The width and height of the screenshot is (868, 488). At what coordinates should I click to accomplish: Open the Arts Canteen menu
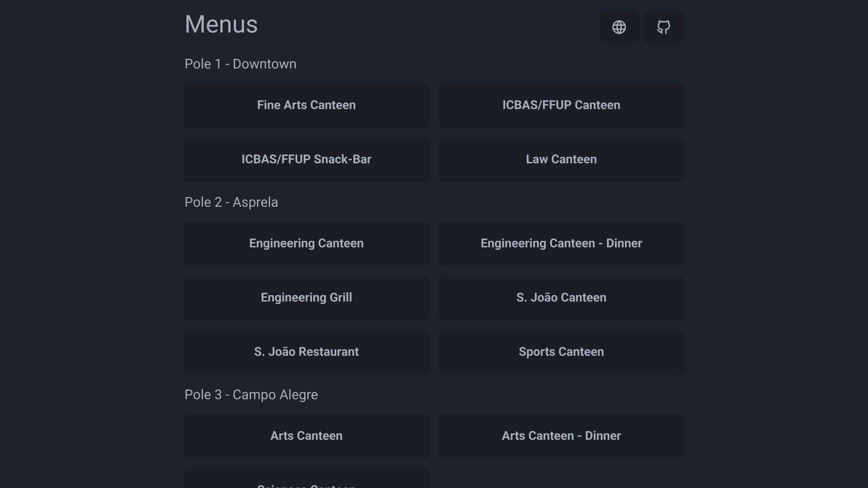pos(306,436)
